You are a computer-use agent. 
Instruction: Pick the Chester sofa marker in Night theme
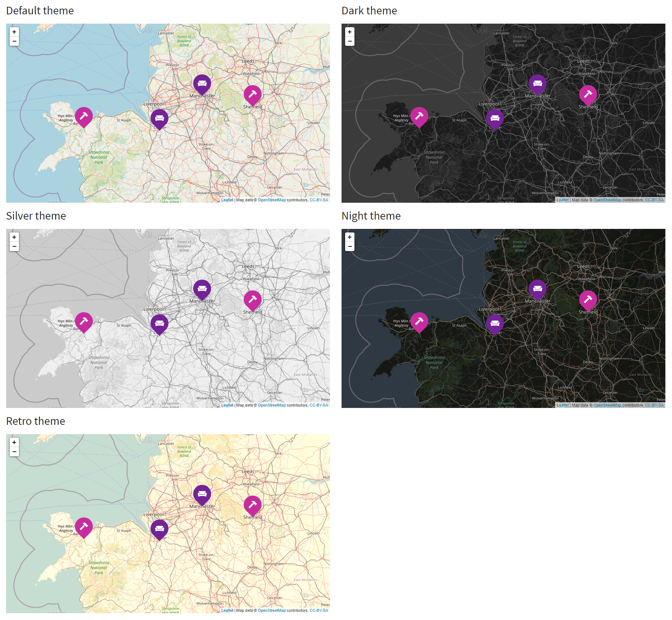495,325
